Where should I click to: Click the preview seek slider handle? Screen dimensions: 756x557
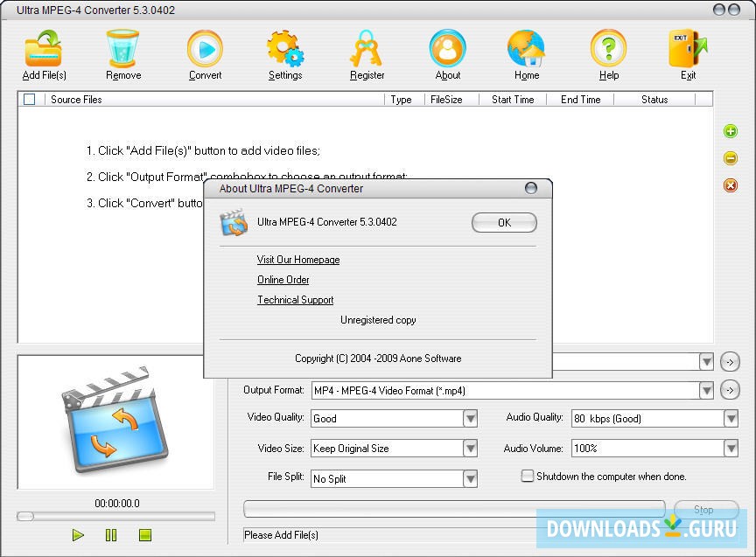(25, 517)
